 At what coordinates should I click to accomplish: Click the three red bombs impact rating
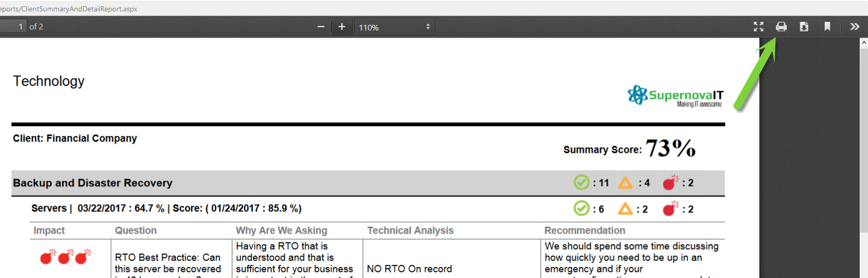(x=66, y=256)
